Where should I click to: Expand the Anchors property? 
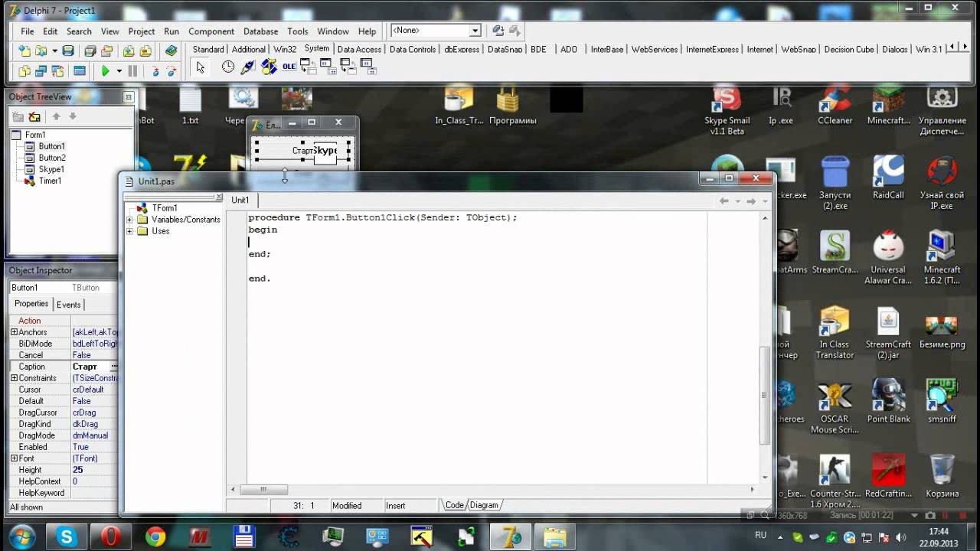click(x=14, y=332)
